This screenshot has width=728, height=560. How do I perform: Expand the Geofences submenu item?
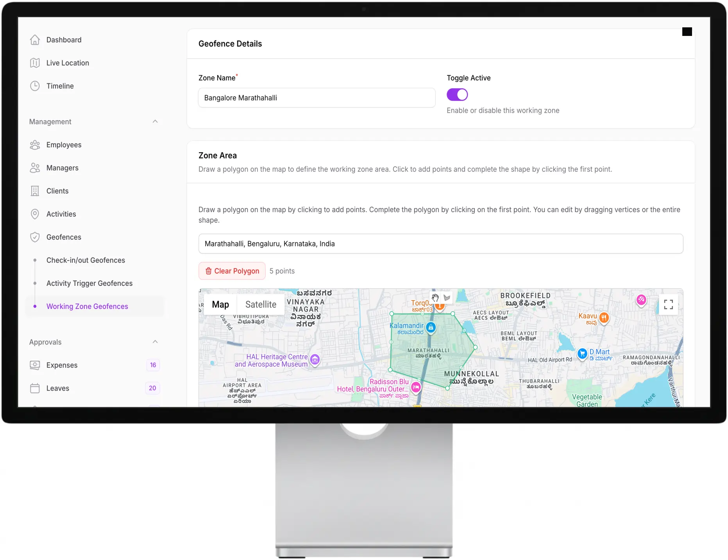64,237
